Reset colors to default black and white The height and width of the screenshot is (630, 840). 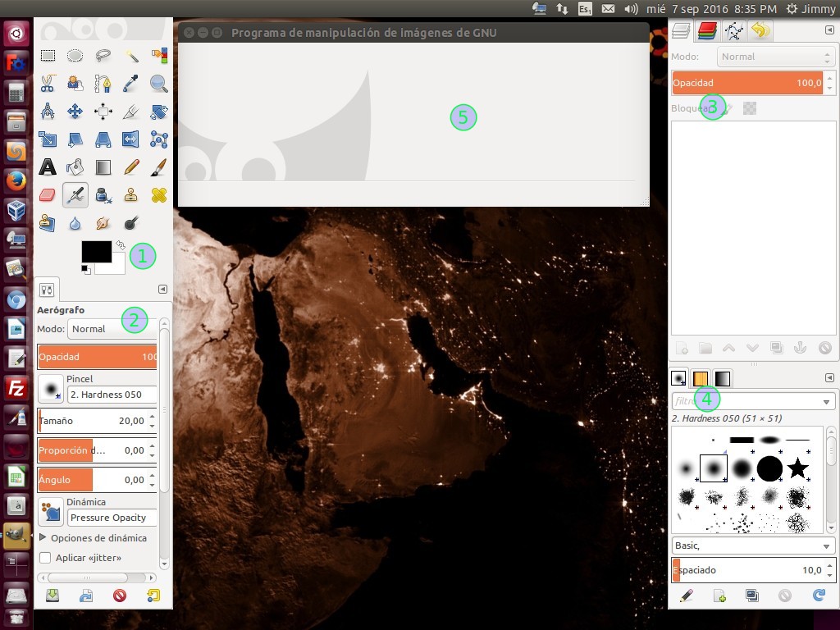click(x=85, y=270)
